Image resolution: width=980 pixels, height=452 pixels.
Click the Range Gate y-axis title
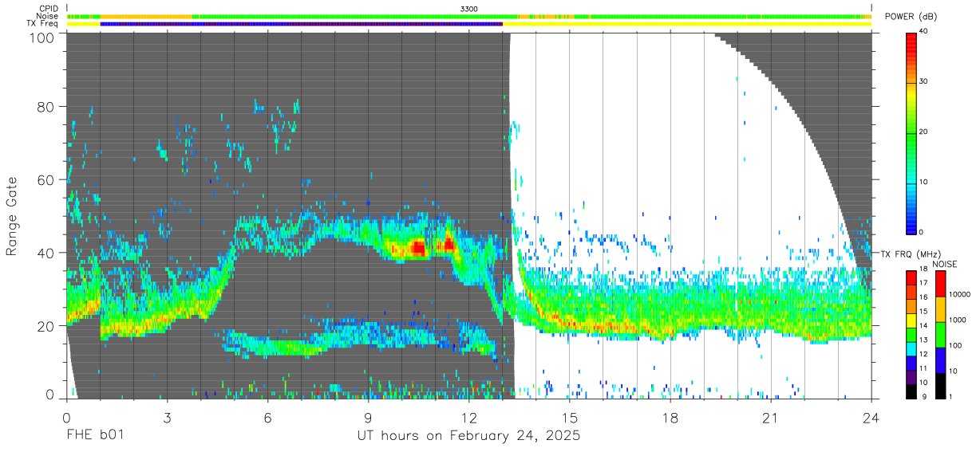12,215
